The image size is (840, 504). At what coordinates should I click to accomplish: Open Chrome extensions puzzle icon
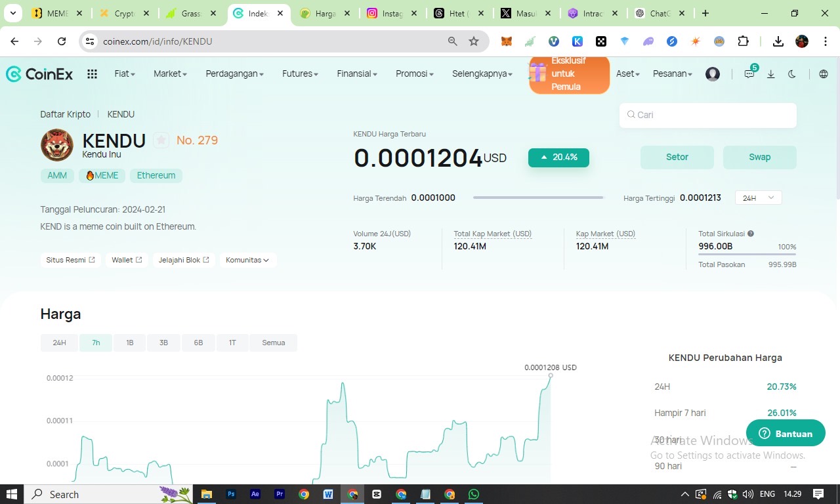(743, 41)
